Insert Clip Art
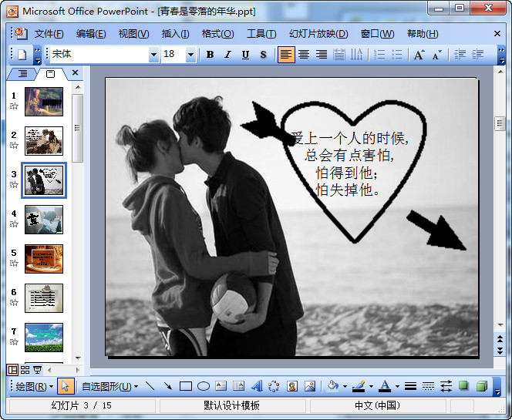Viewport: 512px width, 420px height. point(292,386)
